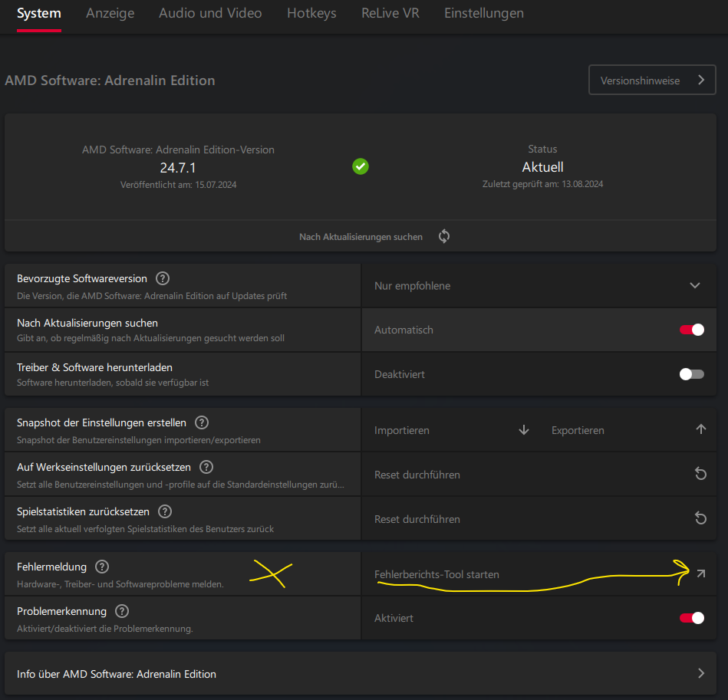Click help icon next to Problemerkennung
The image size is (728, 700).
pyautogui.click(x=122, y=611)
